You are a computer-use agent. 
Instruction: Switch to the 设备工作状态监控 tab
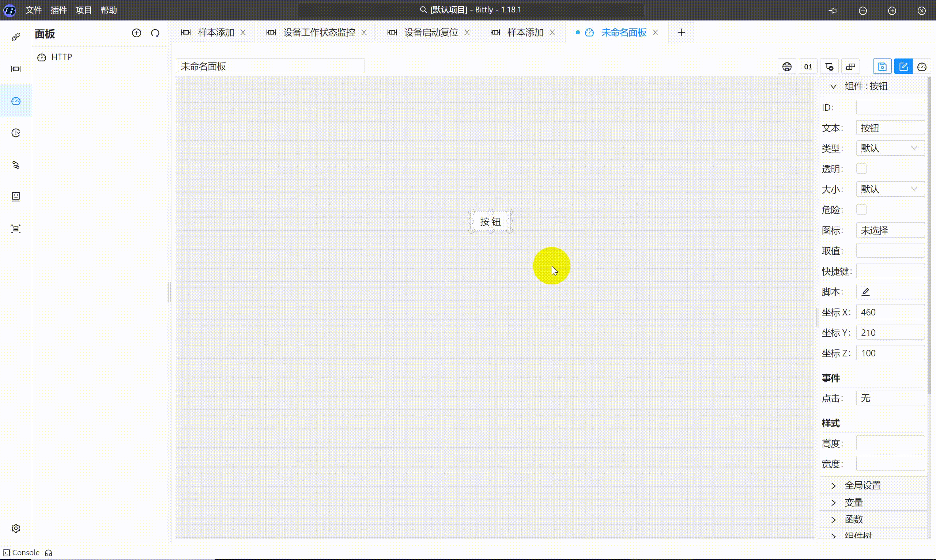319,33
